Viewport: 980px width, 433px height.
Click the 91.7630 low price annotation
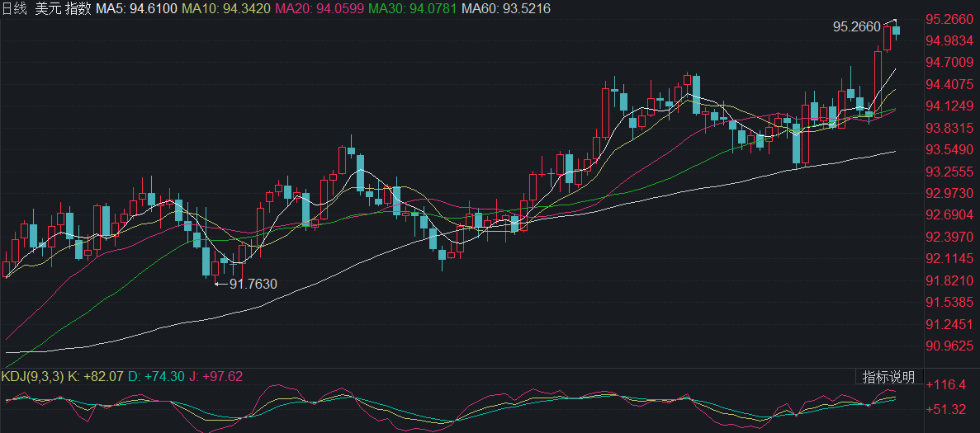253,284
